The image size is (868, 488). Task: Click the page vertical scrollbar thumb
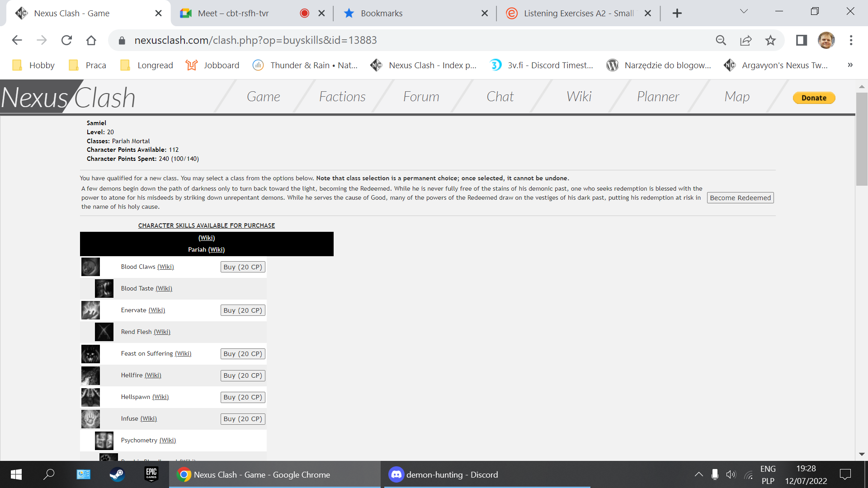click(862, 139)
